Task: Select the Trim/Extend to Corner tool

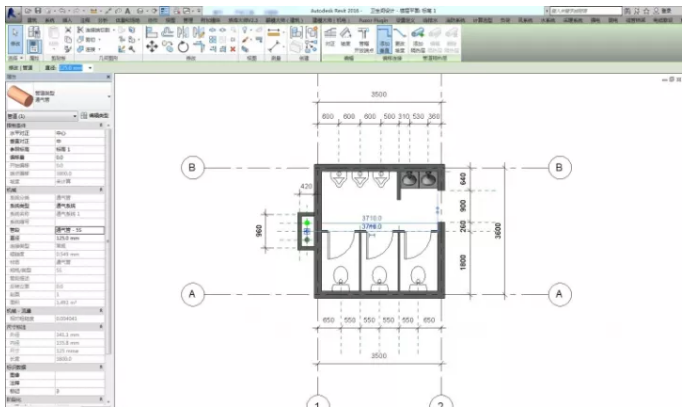Action: (199, 47)
